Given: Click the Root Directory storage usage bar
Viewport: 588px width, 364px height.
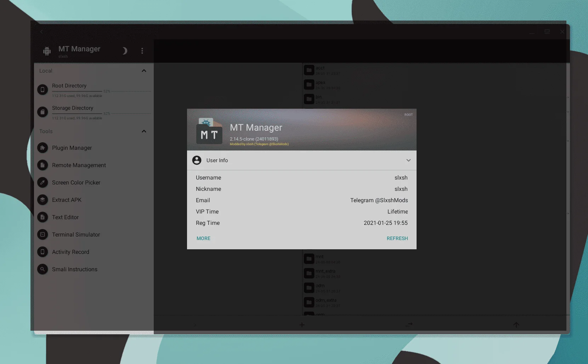Looking at the screenshot, I should pos(101,91).
